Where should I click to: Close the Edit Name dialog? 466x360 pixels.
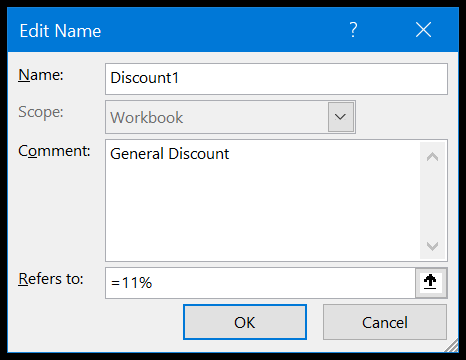pyautogui.click(x=423, y=30)
